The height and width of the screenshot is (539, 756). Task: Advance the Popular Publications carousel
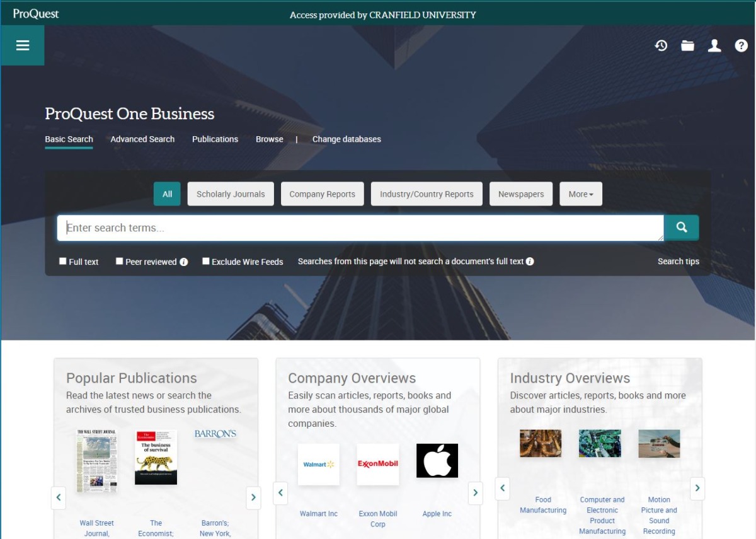pyautogui.click(x=253, y=497)
